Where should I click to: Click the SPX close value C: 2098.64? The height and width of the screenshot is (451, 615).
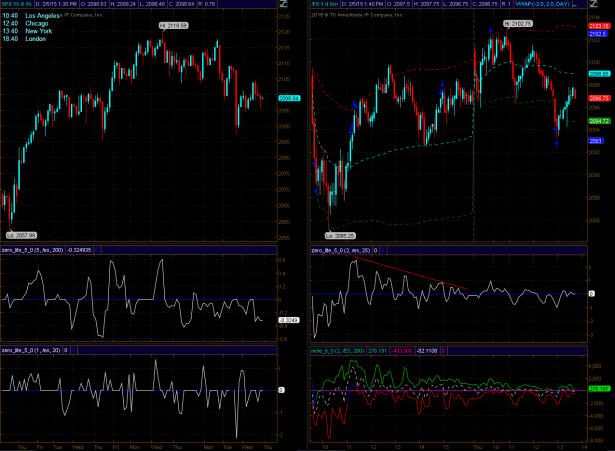click(x=182, y=4)
